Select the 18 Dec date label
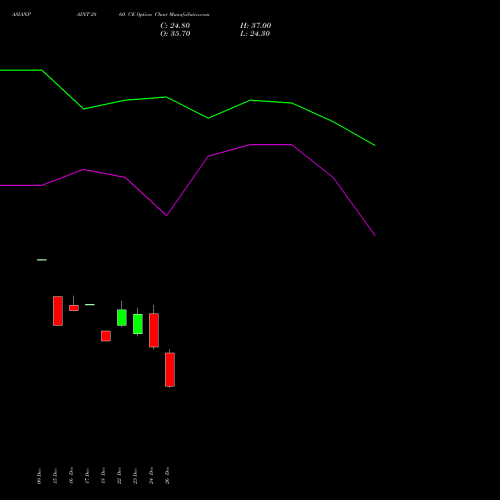 (x=103, y=475)
